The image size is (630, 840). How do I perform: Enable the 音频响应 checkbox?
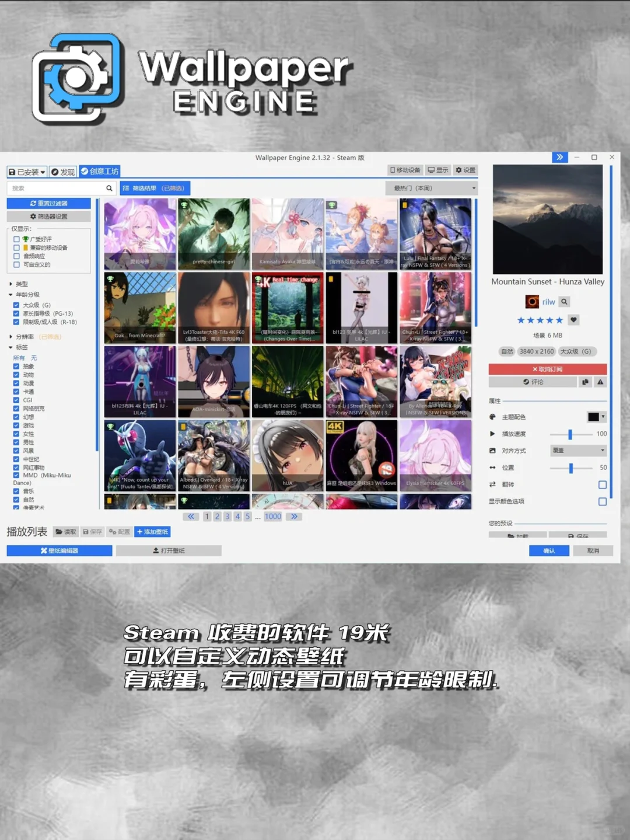coord(17,256)
